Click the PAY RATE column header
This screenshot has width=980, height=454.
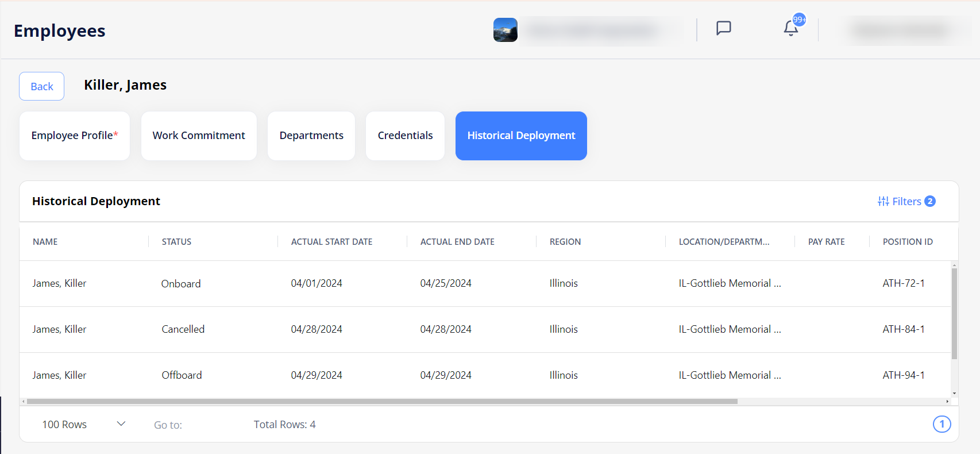[x=826, y=241]
